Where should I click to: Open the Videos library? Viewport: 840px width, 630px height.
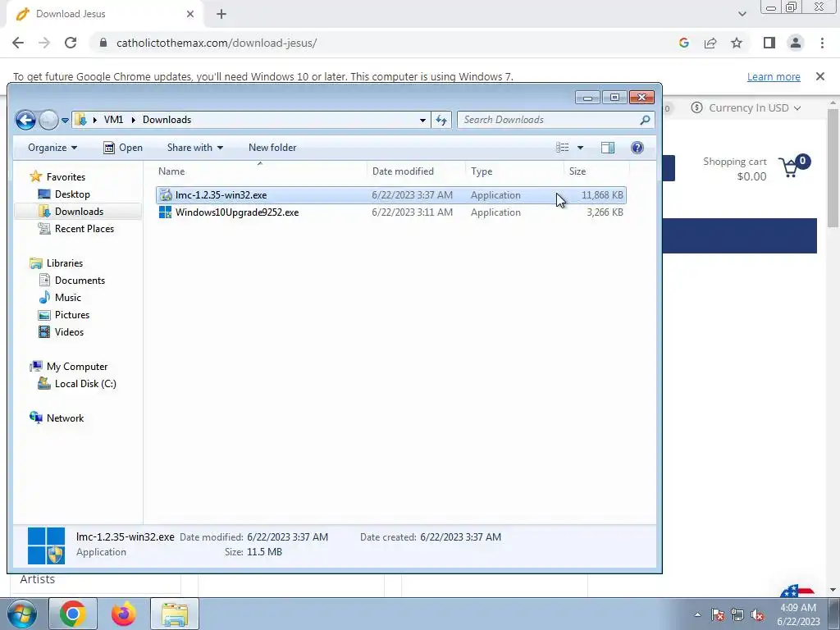(69, 331)
